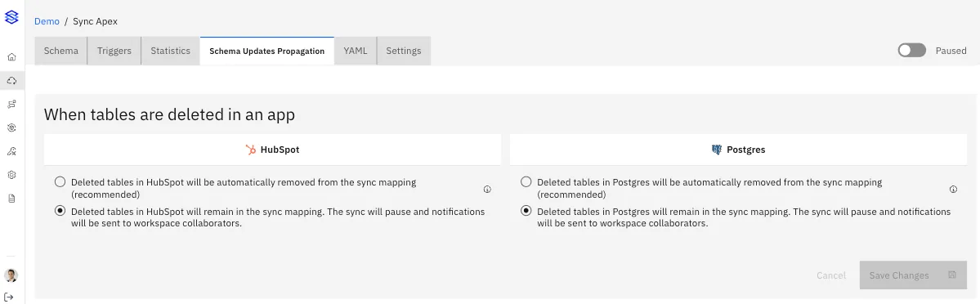The width and height of the screenshot is (980, 304).
Task: Switch to the Statistics tab
Action: (x=171, y=51)
